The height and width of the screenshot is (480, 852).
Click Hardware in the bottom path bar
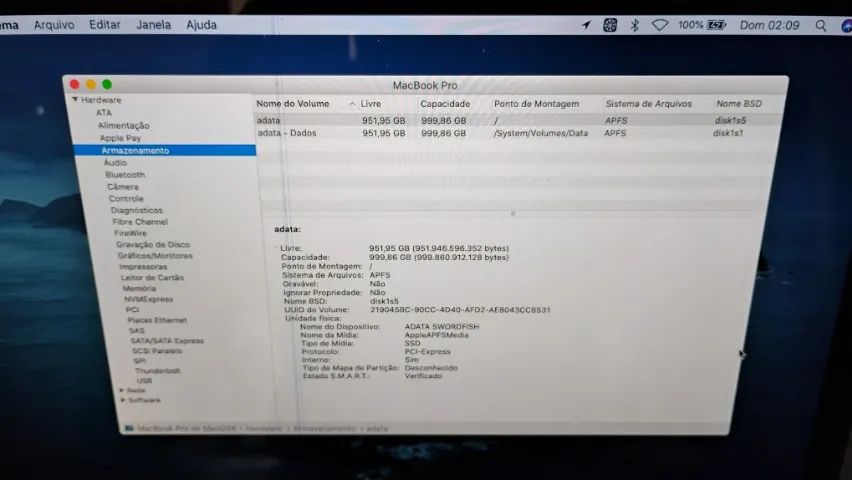pyautogui.click(x=264, y=428)
